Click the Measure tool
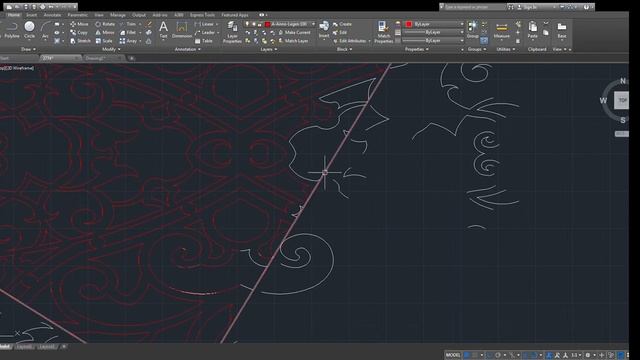Image resolution: width=640 pixels, height=360 pixels. [x=502, y=30]
